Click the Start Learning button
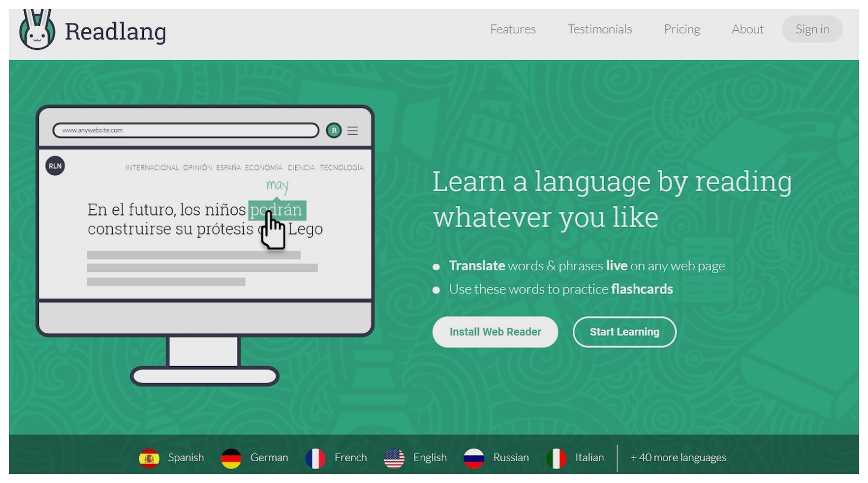The image size is (868, 483). (x=624, y=332)
